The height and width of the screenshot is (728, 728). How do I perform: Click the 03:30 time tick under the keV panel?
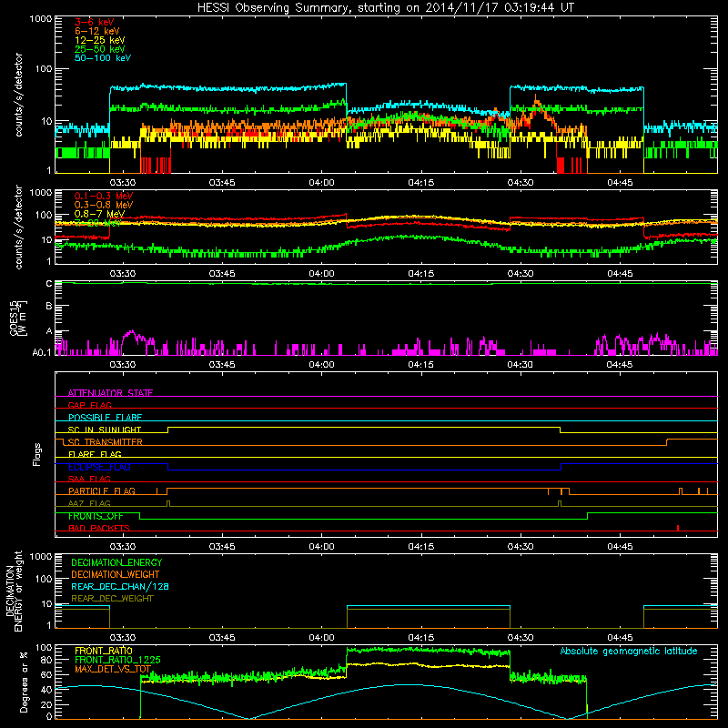tap(123, 183)
